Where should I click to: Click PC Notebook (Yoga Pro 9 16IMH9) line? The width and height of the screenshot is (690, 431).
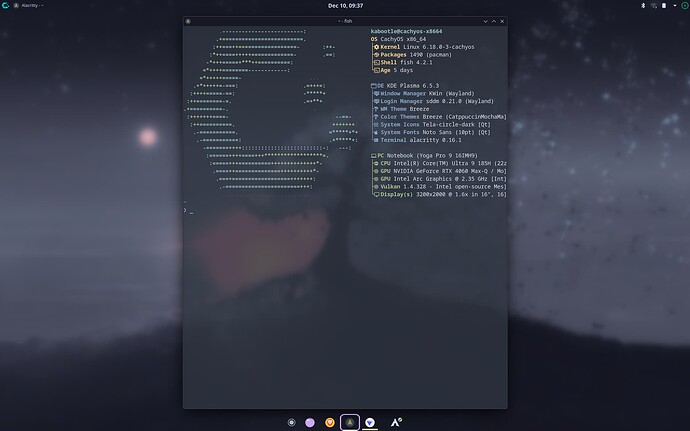point(424,155)
